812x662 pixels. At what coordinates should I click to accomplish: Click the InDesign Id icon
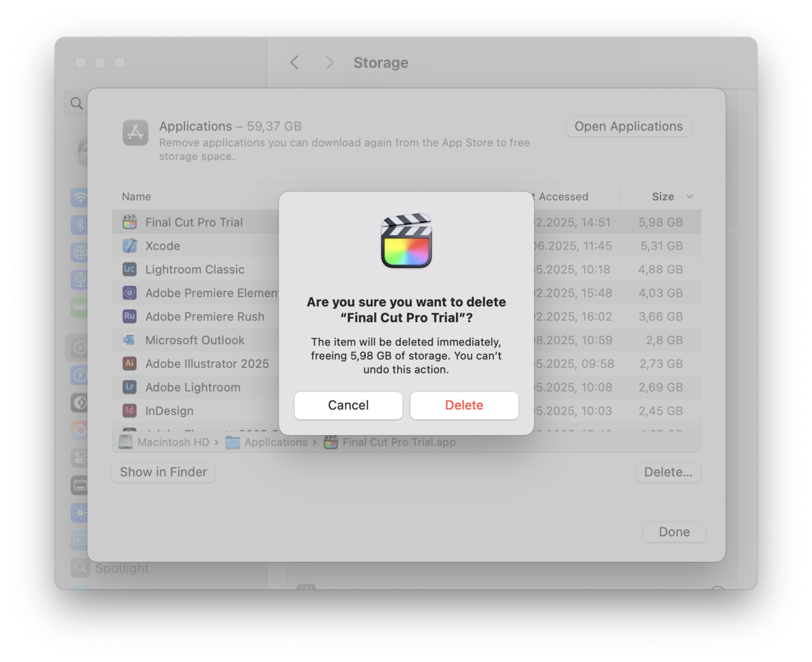tap(130, 410)
